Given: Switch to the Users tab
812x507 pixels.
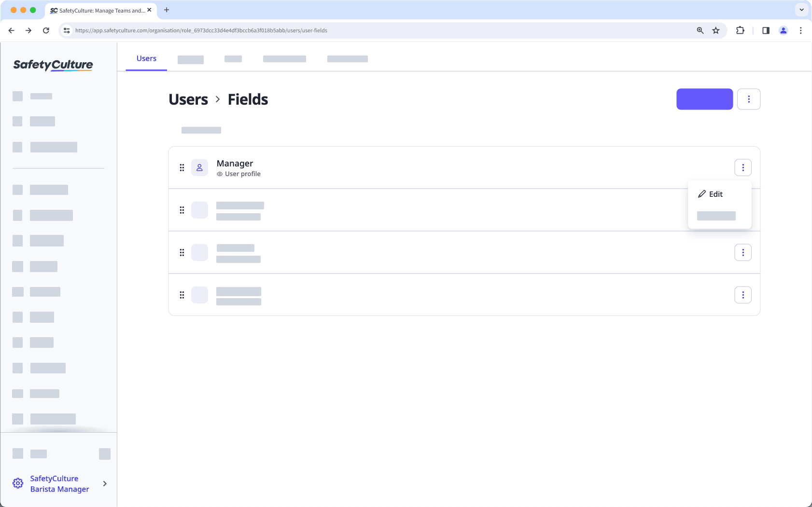Looking at the screenshot, I should 146,58.
